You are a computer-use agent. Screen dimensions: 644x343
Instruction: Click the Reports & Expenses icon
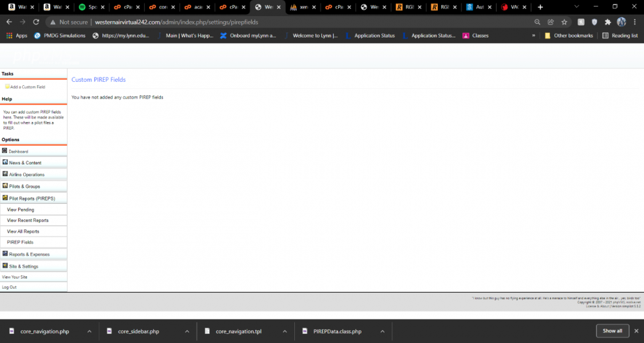point(5,254)
